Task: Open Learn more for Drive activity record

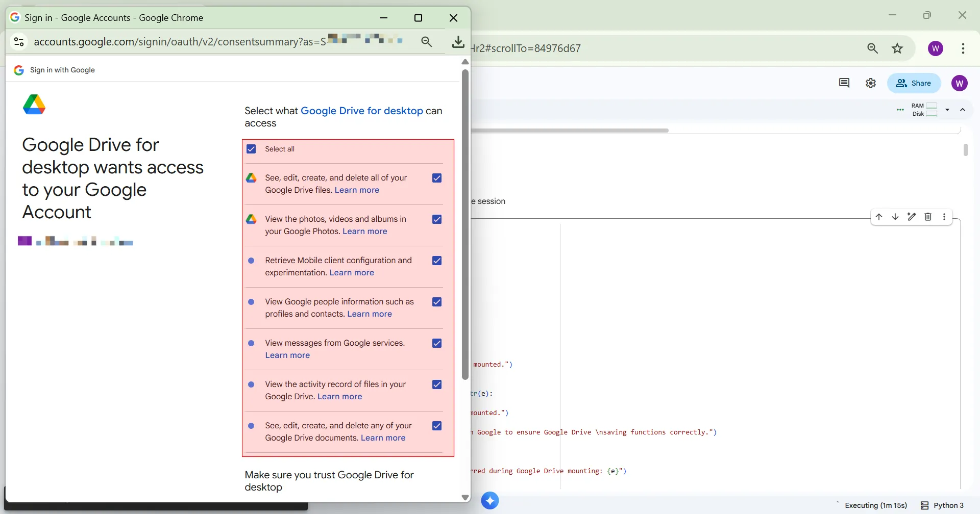Action: click(340, 397)
